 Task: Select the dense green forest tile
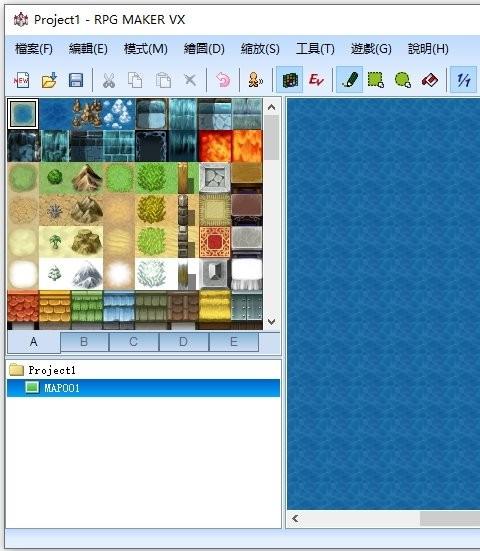tap(151, 177)
